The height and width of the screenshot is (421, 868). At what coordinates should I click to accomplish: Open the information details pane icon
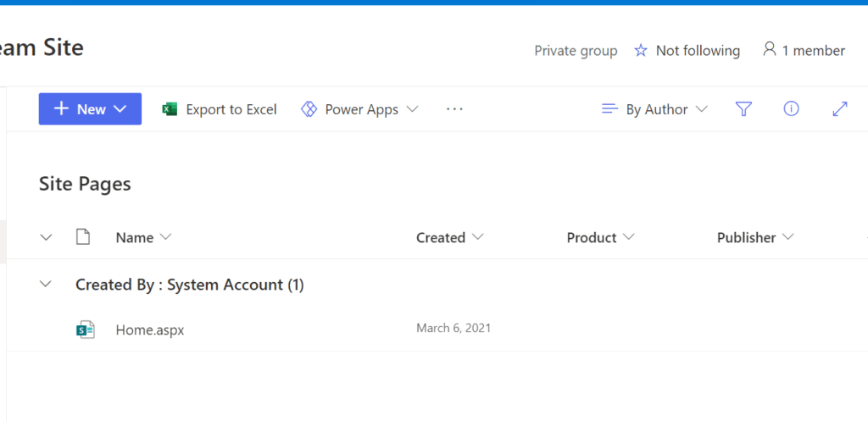pos(791,109)
